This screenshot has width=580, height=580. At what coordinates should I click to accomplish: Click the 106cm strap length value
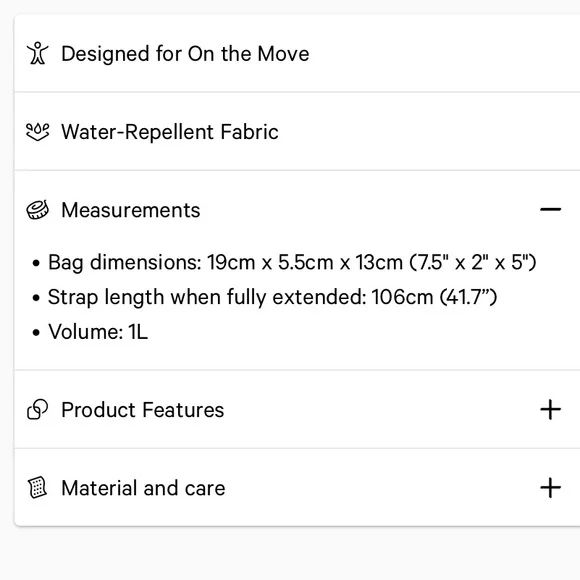tap(402, 297)
